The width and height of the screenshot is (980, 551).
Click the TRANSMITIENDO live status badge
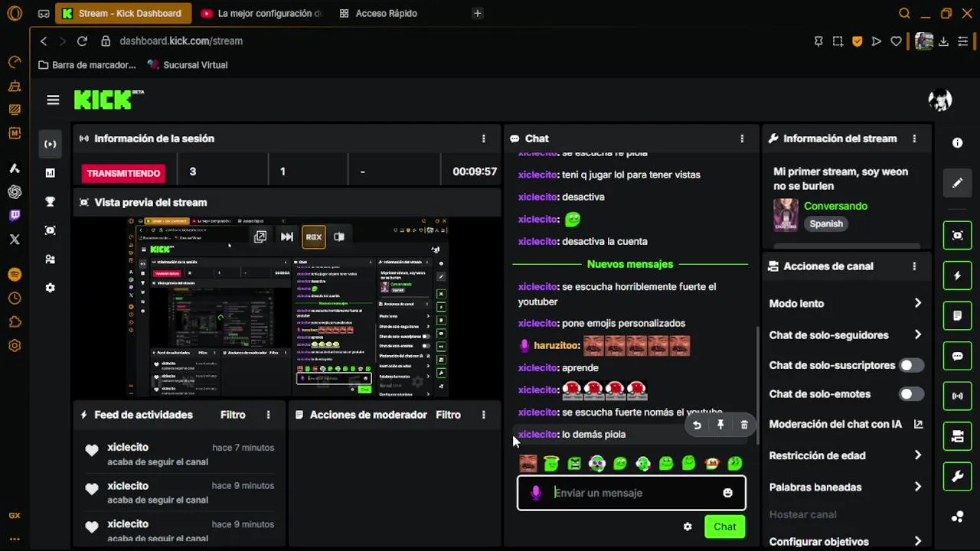point(123,173)
